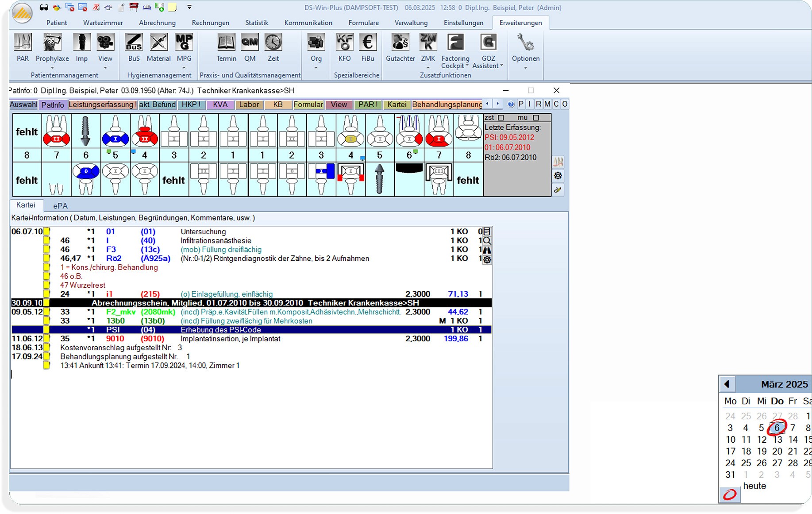Open the Optionen wrench icon

click(x=525, y=43)
